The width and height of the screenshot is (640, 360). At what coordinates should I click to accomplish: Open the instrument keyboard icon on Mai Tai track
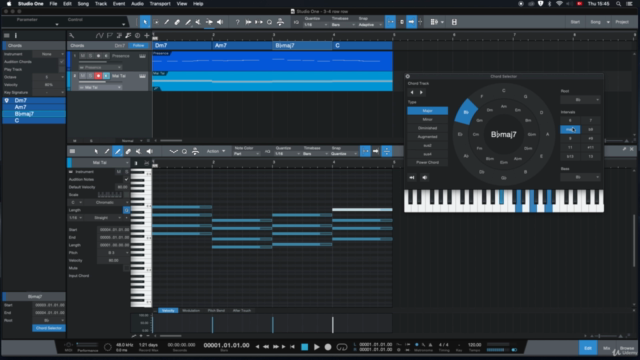[142, 76]
